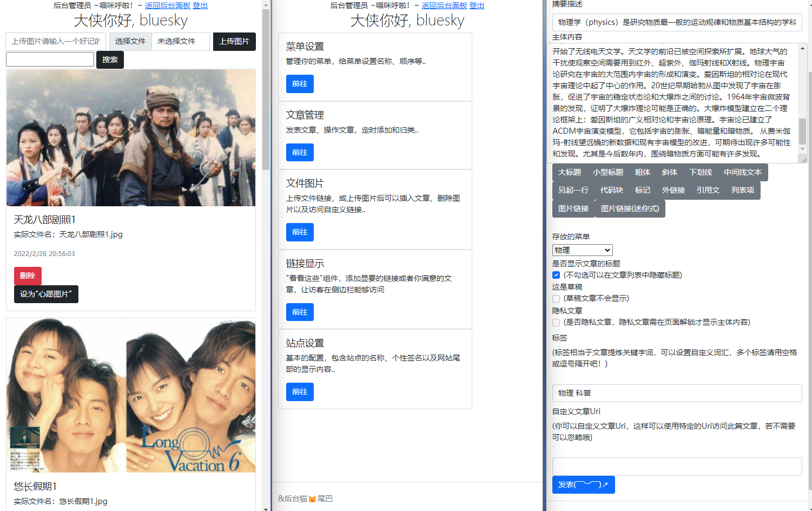Click the 文件图片 card heading
812x511 pixels.
click(305, 184)
